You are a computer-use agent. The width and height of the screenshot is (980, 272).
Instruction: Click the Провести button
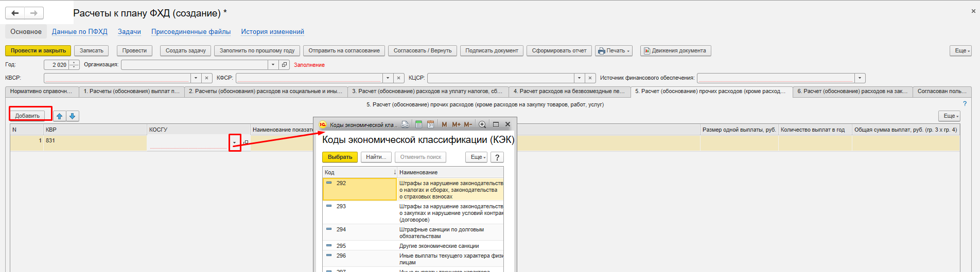pos(134,50)
